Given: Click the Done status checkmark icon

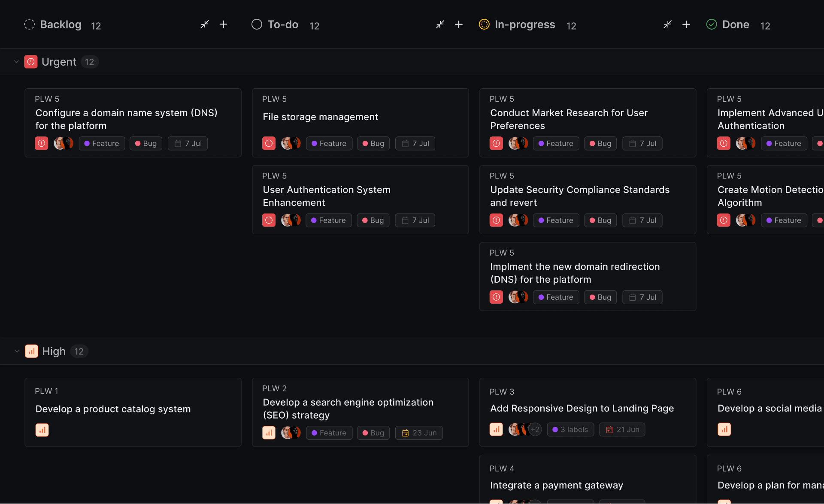Looking at the screenshot, I should point(712,24).
